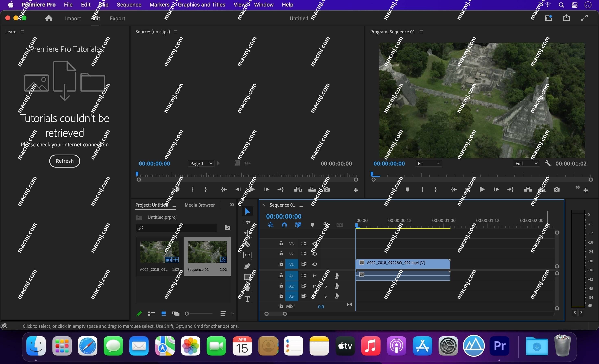The height and width of the screenshot is (364, 599).
Task: Drag the Mix level slider on timeline
Action: point(321,306)
